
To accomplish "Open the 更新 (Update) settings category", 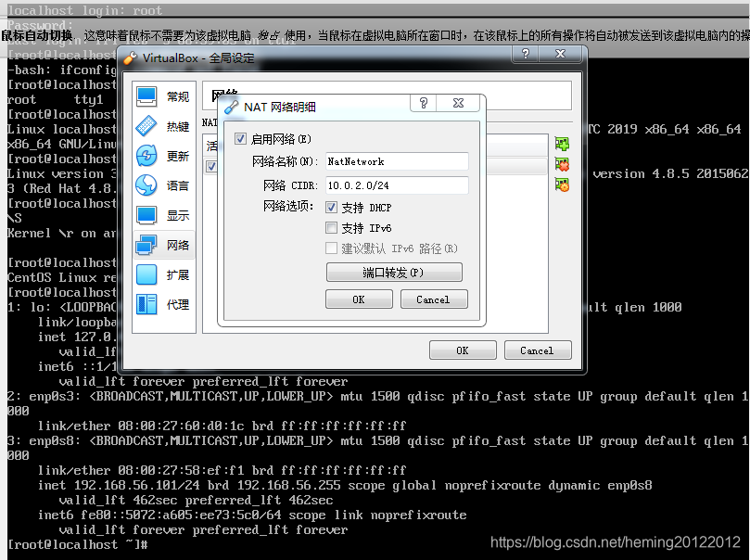I will pos(163,156).
